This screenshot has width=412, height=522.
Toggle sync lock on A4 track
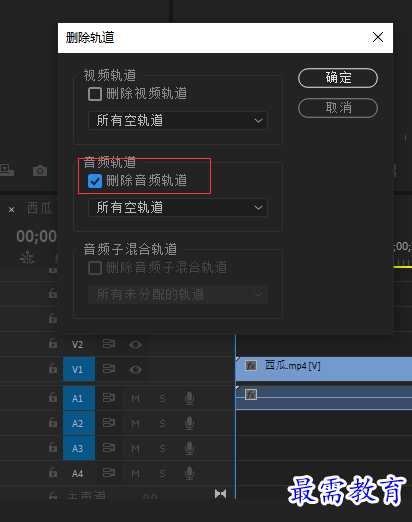tap(109, 473)
